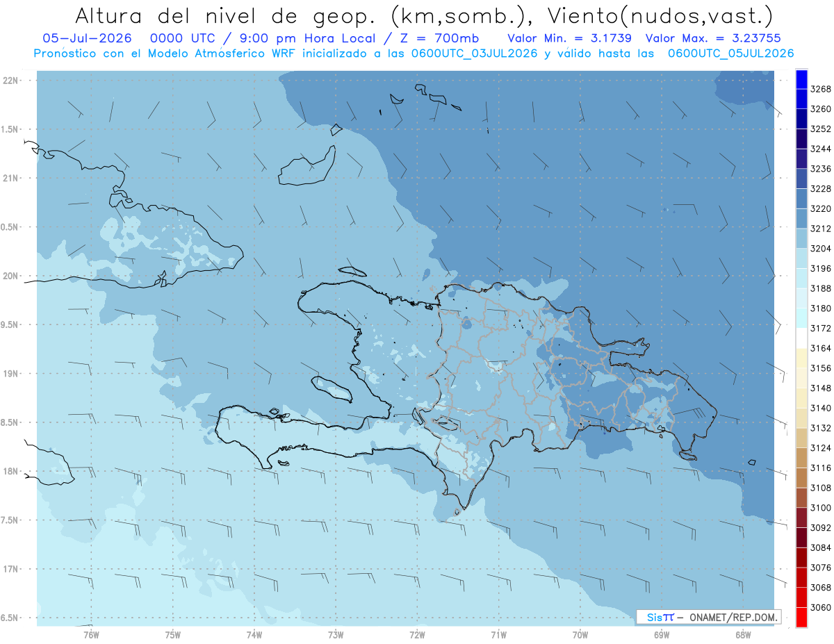
Task: Click the 72W longitude label
Action: pos(417,635)
